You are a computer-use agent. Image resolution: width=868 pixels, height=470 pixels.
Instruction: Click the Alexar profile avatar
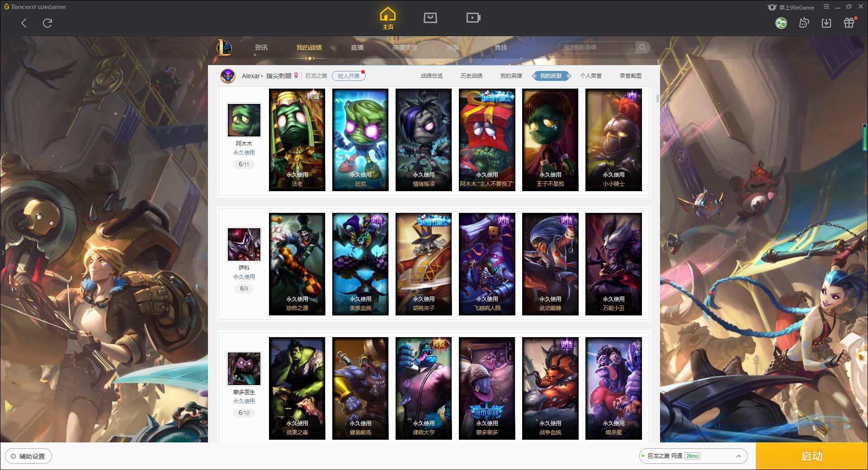tap(228, 76)
